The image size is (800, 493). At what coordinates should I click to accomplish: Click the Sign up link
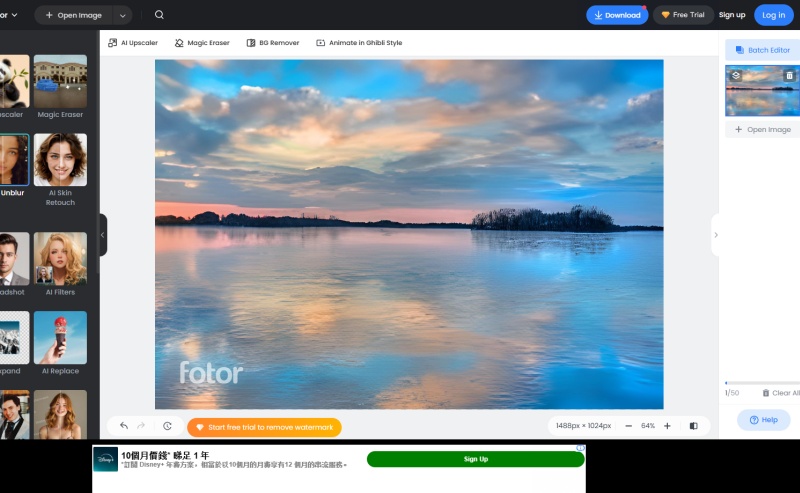point(732,15)
